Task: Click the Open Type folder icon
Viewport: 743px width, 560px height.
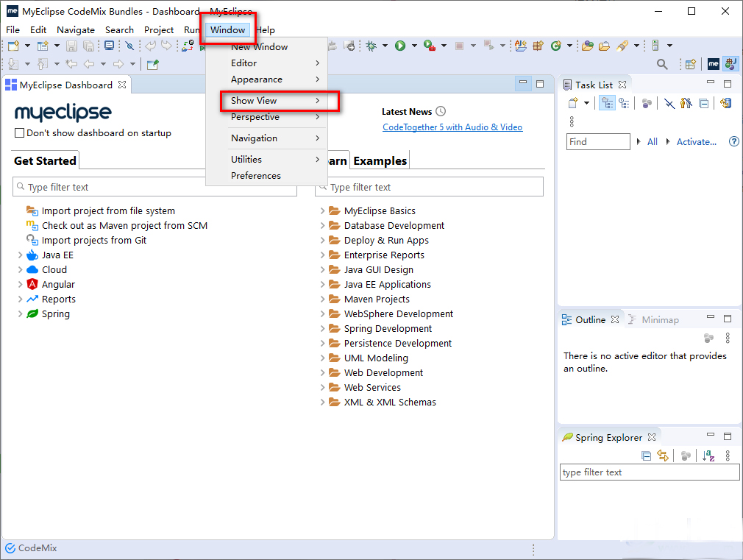Action: tap(588, 46)
